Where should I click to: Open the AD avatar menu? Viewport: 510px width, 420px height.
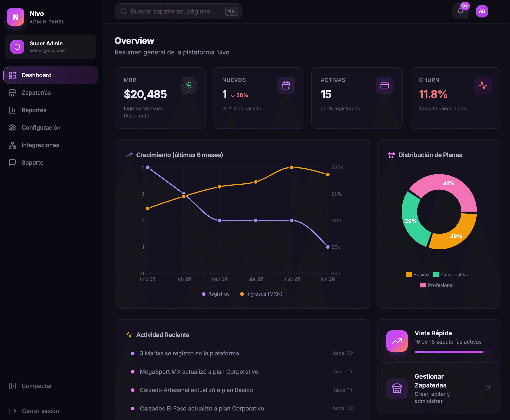(x=482, y=11)
